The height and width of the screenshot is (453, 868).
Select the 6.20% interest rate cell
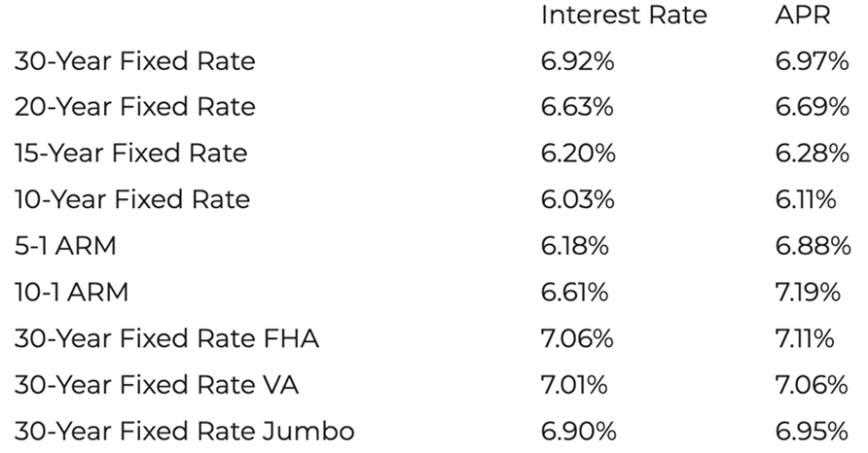(x=577, y=154)
